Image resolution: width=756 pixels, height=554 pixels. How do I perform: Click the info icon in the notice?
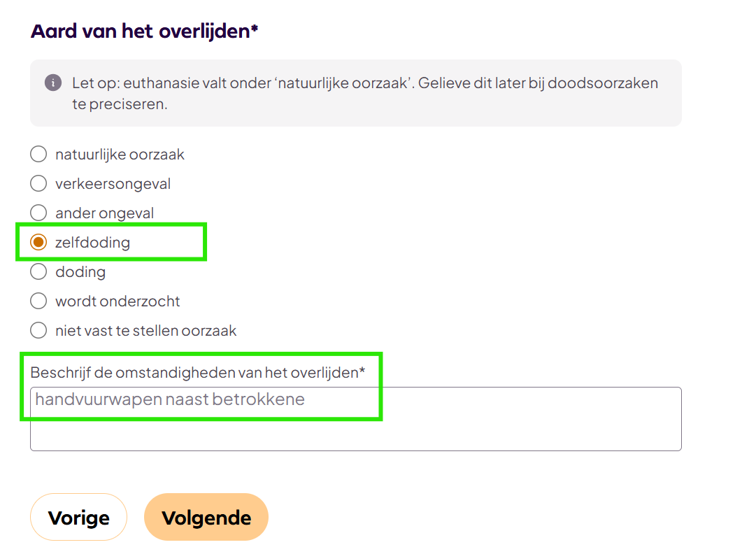click(52, 83)
